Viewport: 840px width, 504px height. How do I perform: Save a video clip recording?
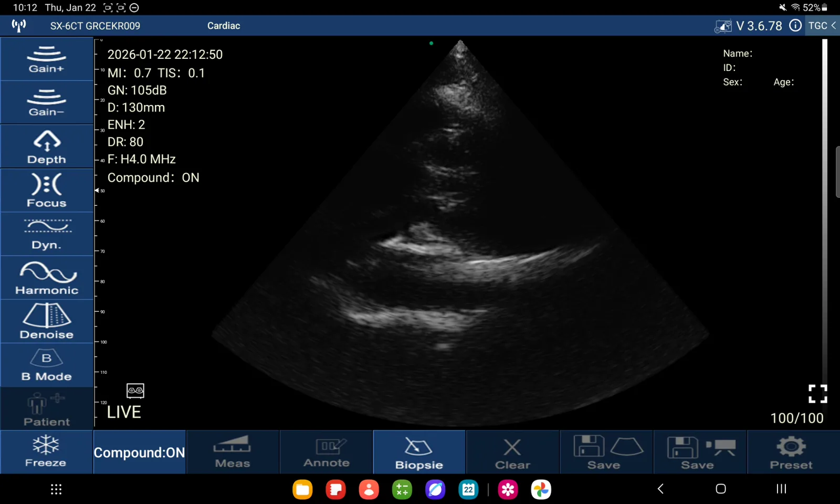tap(700, 452)
